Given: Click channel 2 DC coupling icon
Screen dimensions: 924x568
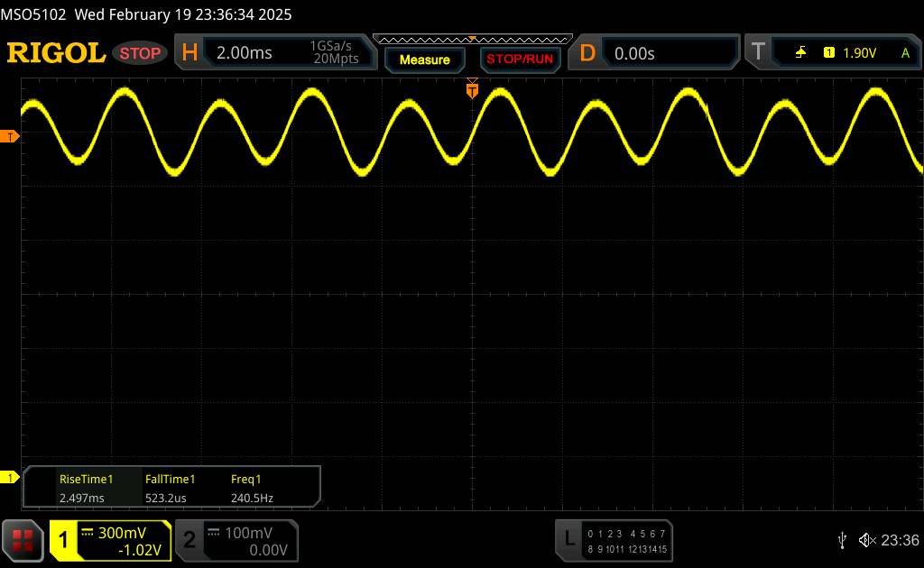Looking at the screenshot, I should (x=214, y=533).
